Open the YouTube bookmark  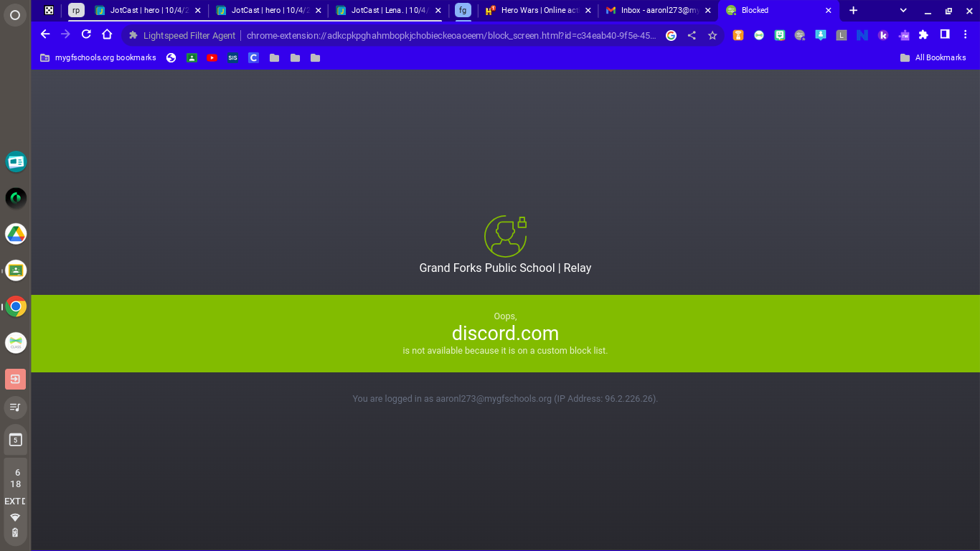[212, 57]
